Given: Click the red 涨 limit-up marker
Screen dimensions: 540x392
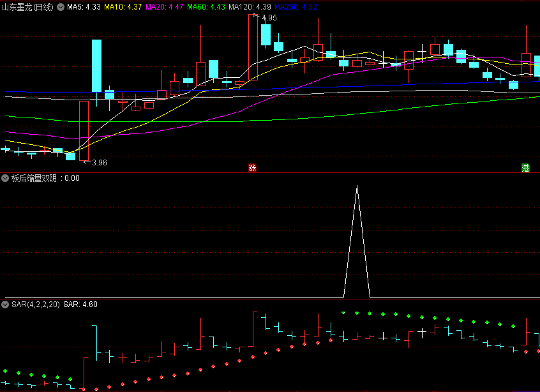Looking at the screenshot, I should (x=252, y=168).
